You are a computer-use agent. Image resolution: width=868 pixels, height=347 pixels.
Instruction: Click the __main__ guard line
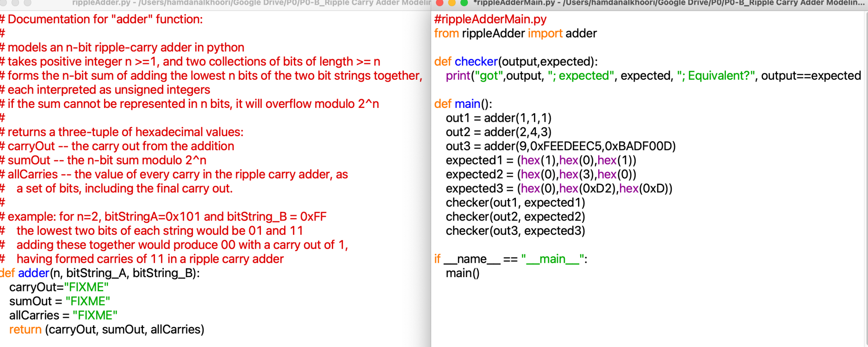[x=509, y=259]
